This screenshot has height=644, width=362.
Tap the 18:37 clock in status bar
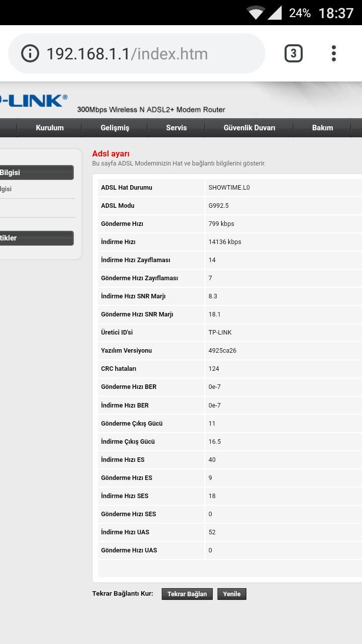[x=336, y=13]
